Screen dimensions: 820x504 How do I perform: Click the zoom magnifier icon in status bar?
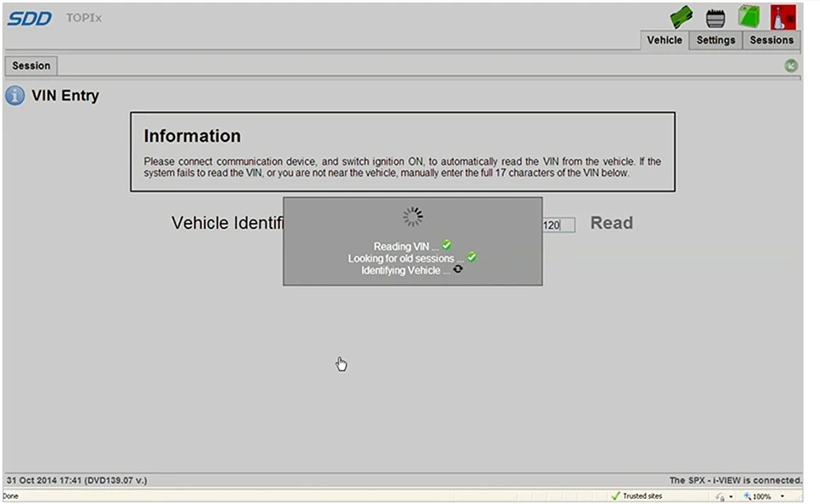pos(747,496)
